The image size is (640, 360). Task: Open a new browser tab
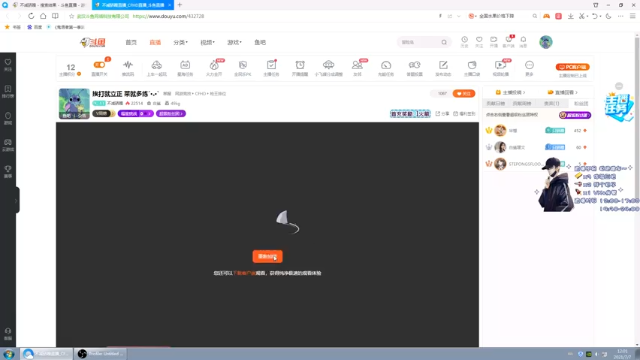click(180, 5)
